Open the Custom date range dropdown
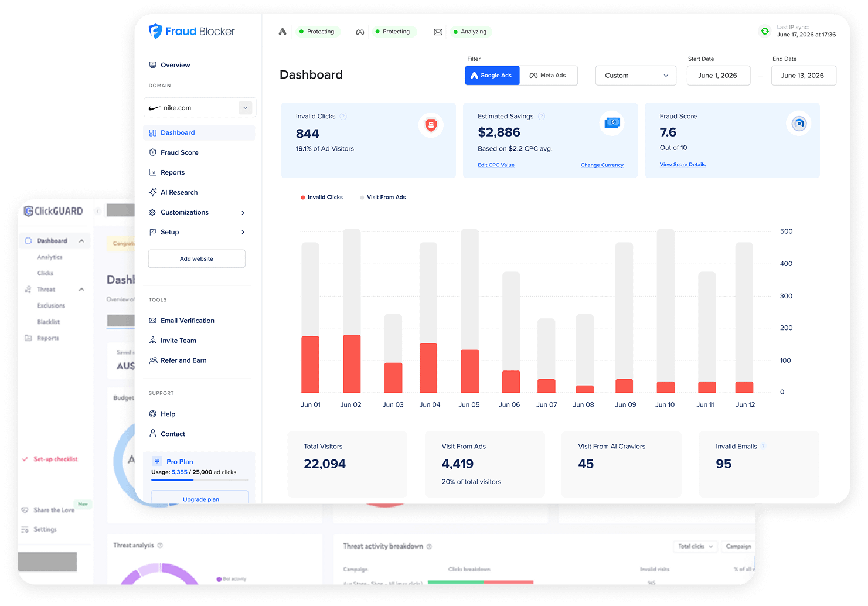 [636, 75]
